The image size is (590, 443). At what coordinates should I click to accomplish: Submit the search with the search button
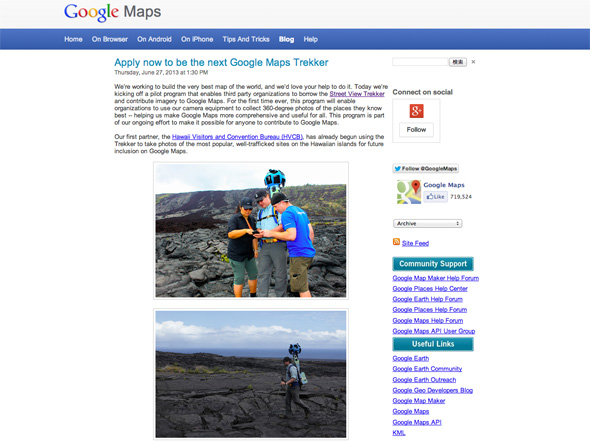(x=458, y=62)
